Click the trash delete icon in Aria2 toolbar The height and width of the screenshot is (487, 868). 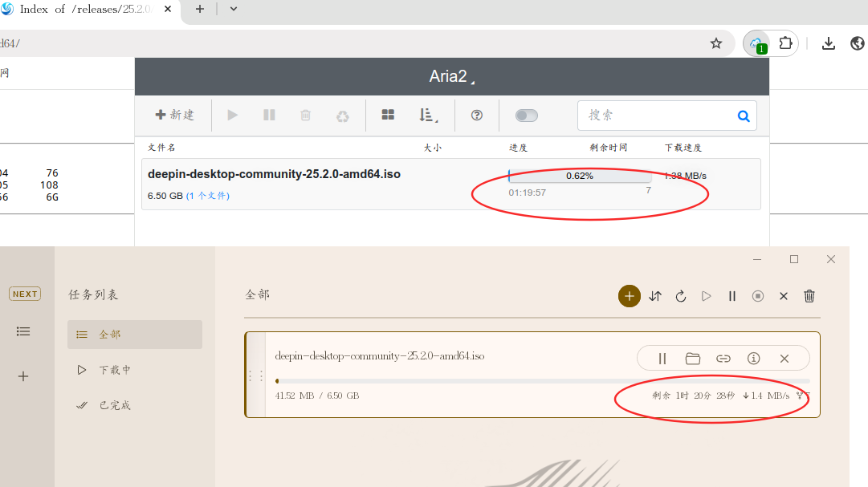306,115
